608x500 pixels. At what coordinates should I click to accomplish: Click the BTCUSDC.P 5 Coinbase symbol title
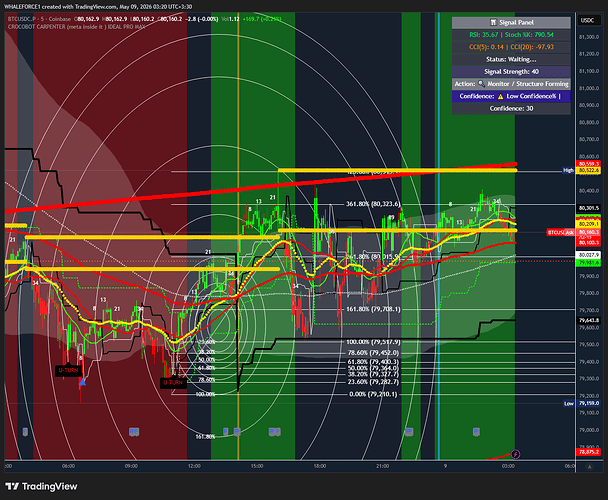coord(40,19)
